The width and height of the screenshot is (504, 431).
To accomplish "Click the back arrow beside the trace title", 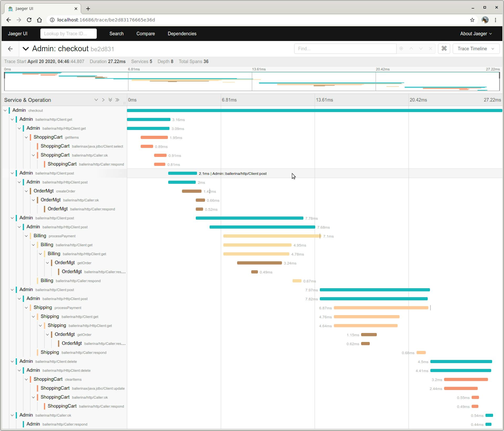I will (10, 49).
